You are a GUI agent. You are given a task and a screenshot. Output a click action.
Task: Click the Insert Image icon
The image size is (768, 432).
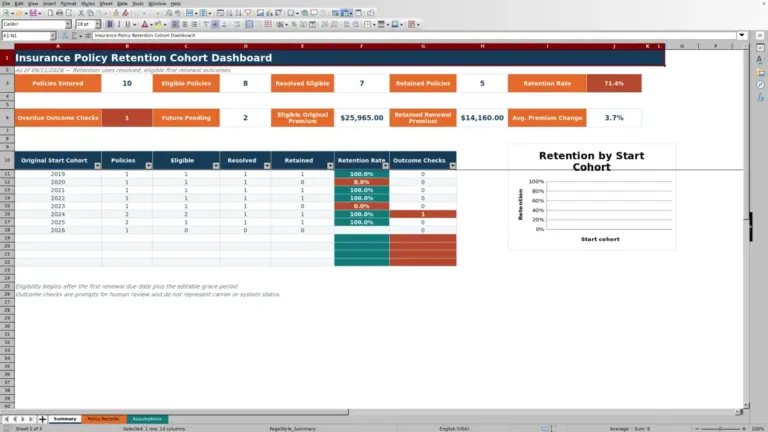pos(260,13)
